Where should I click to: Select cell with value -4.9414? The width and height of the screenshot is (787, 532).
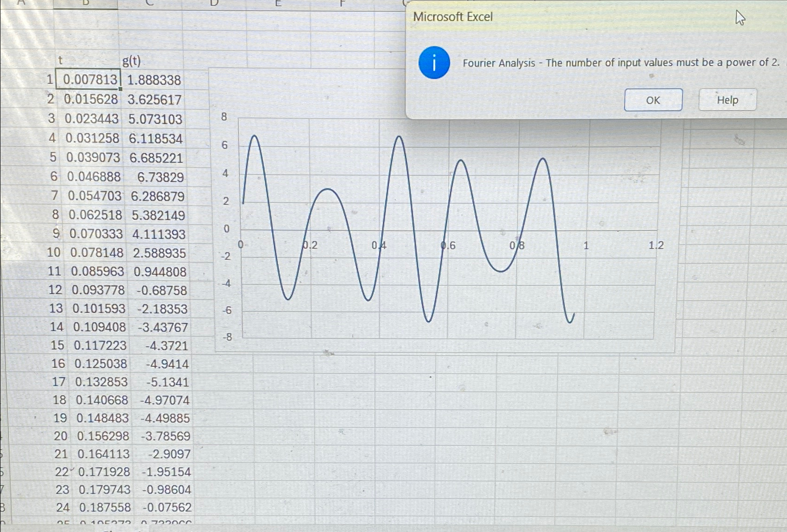(167, 364)
